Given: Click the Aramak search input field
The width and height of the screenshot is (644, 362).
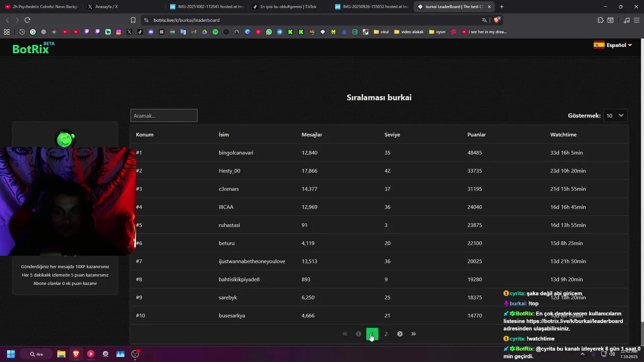Looking at the screenshot, I should (164, 116).
